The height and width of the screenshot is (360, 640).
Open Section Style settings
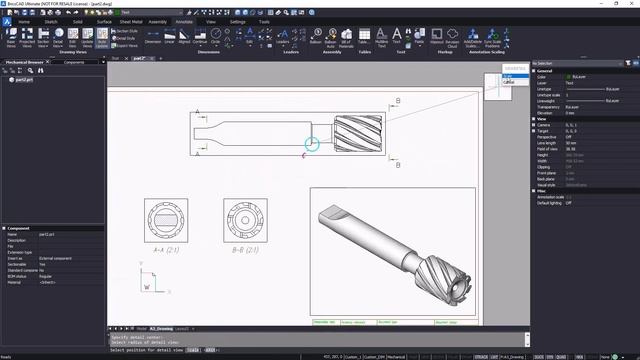(x=124, y=31)
